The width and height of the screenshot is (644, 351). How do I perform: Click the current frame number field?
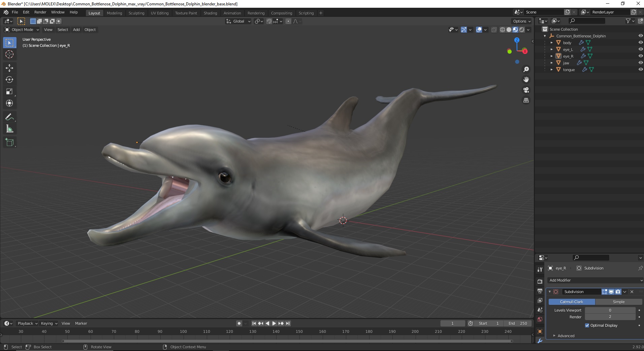pos(452,323)
